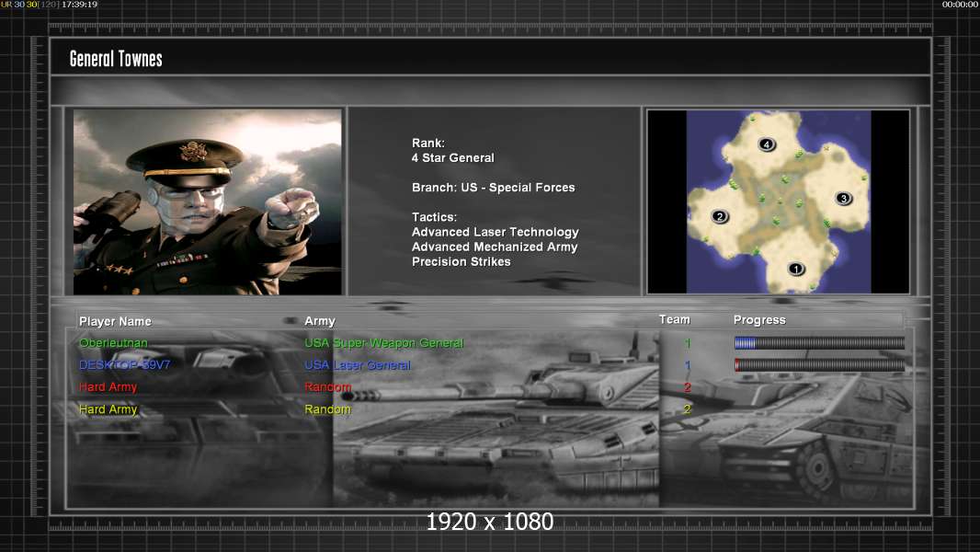The image size is (980, 552).
Task: Click the player name DESKTOP-39V7
Action: [124, 364]
